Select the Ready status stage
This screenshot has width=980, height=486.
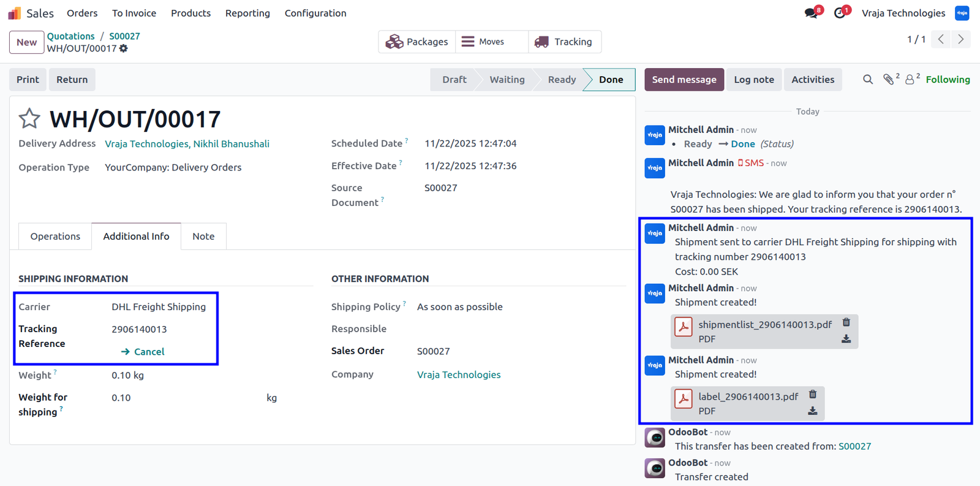coord(562,80)
